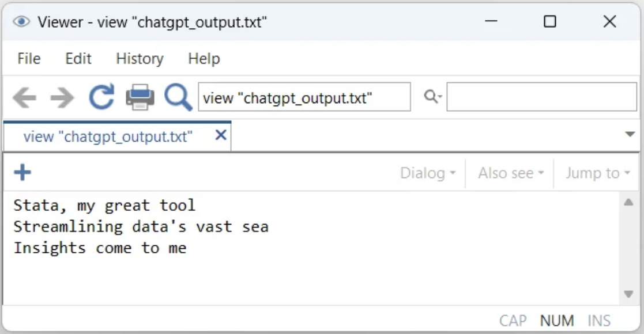This screenshot has width=644, height=334.
Task: Click the scrollbar down arrow
Action: point(628,294)
